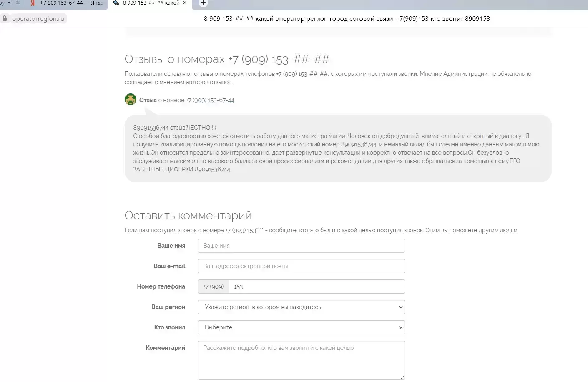Image resolution: width=588 pixels, height=382 pixels.
Task: Click the textarea resize handle corner
Action: (x=402, y=377)
